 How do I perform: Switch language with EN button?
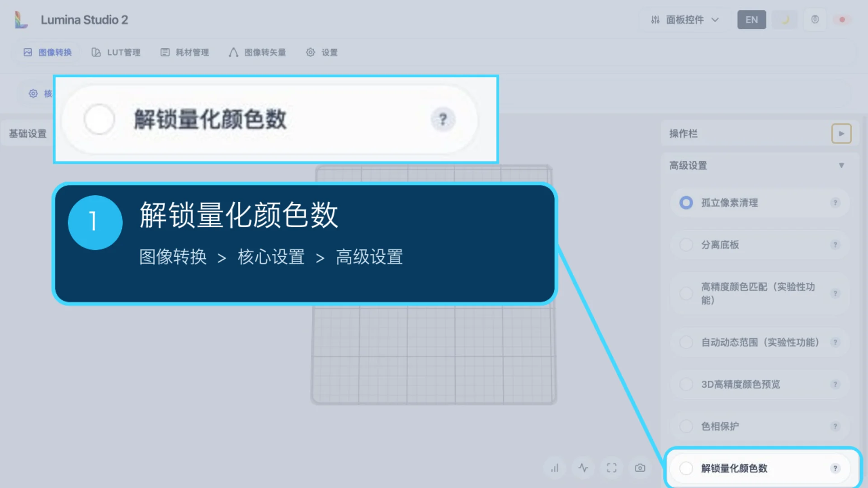point(752,20)
